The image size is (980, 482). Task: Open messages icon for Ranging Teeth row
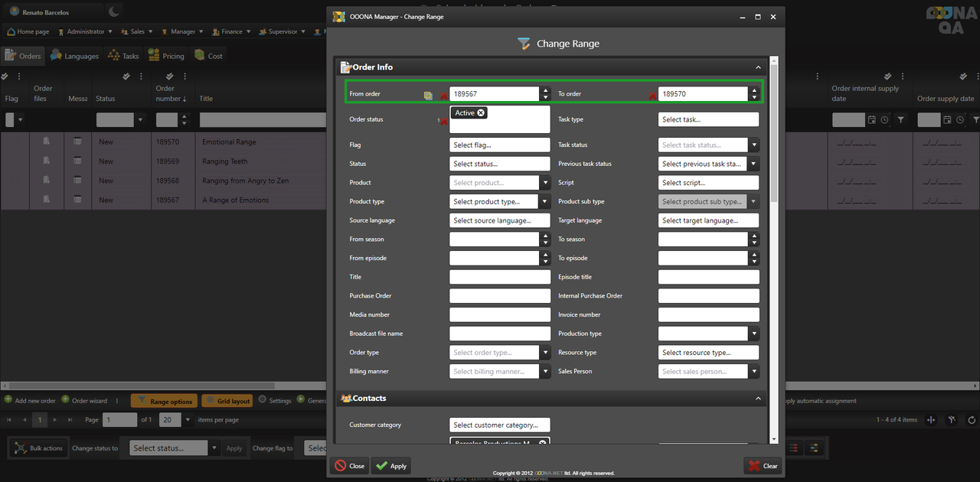click(77, 161)
